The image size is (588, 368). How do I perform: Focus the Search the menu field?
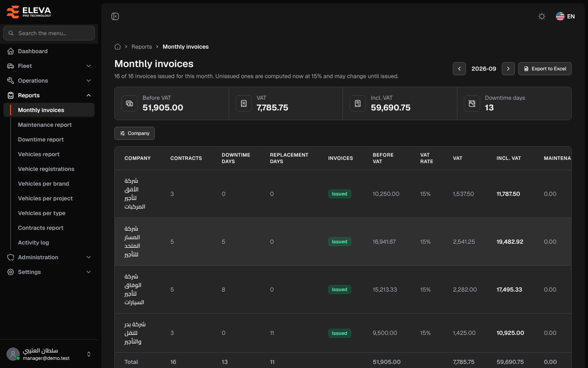(x=49, y=33)
